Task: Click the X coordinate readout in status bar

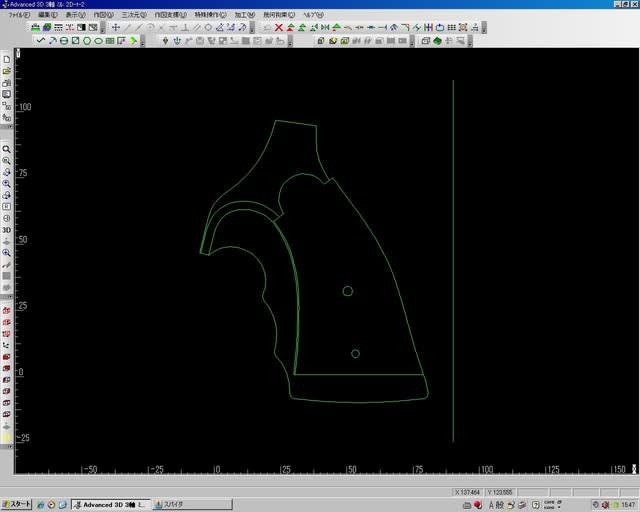Action: pyautogui.click(x=468, y=492)
